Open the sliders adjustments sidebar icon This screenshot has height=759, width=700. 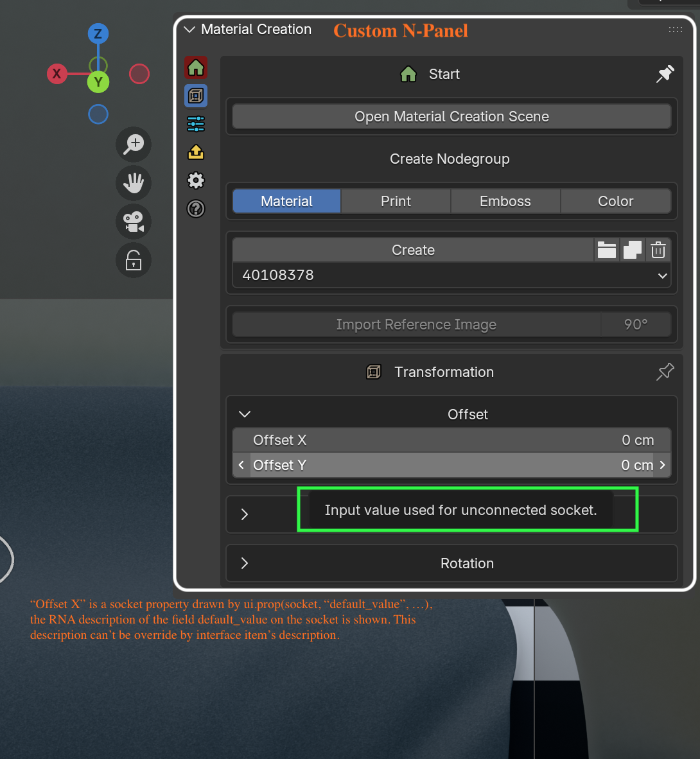(196, 124)
